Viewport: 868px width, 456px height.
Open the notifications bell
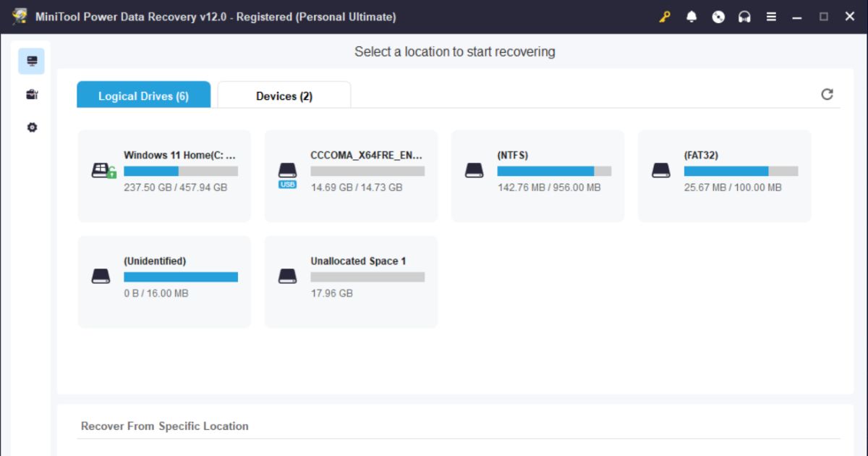(x=692, y=17)
